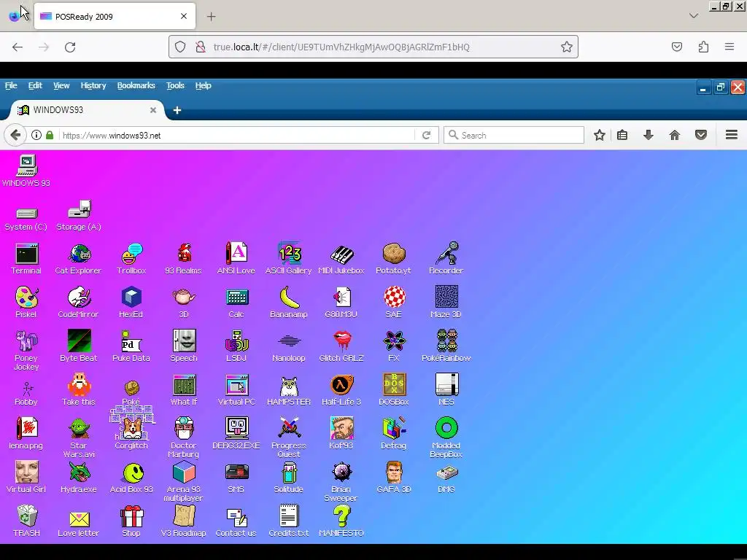Open System (C:) drive

[26, 219]
